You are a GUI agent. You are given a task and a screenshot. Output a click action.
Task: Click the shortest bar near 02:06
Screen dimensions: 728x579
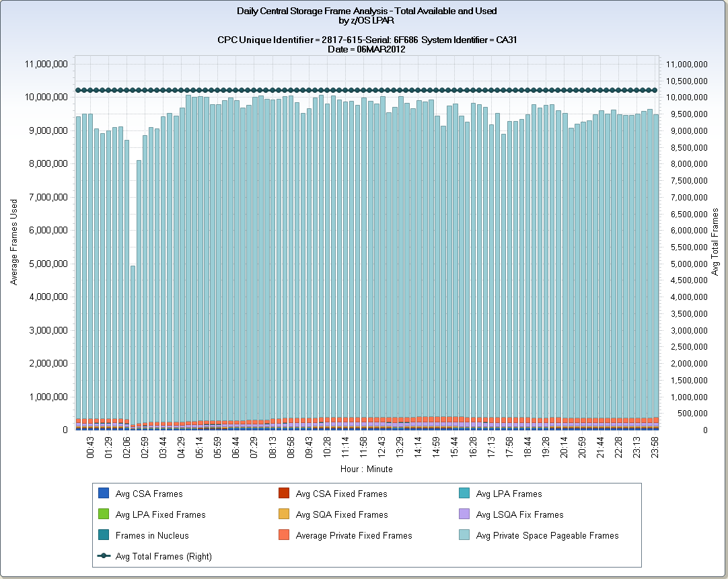133,336
